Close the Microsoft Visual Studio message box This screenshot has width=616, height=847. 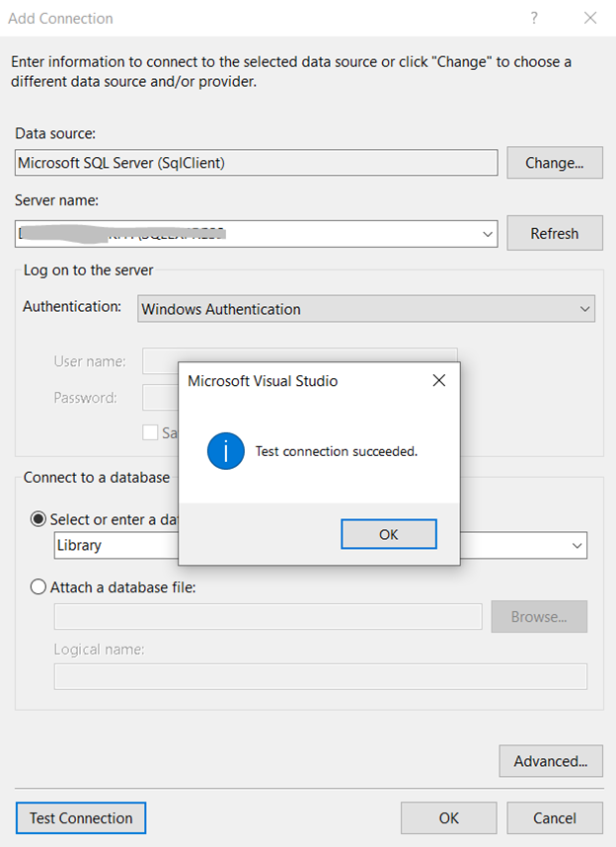(x=438, y=381)
